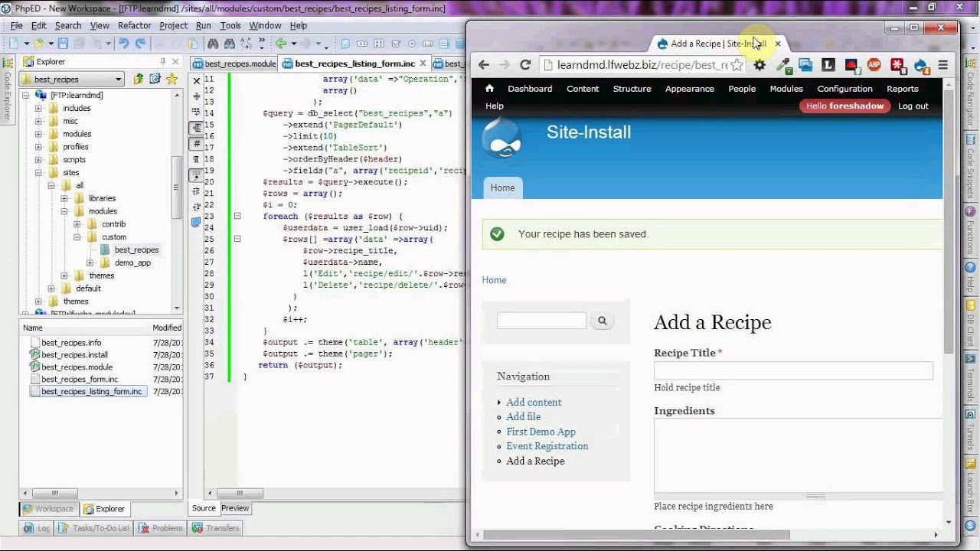Click the Adblock Plus extension icon
Image resolution: width=980 pixels, height=551 pixels.
tap(874, 65)
